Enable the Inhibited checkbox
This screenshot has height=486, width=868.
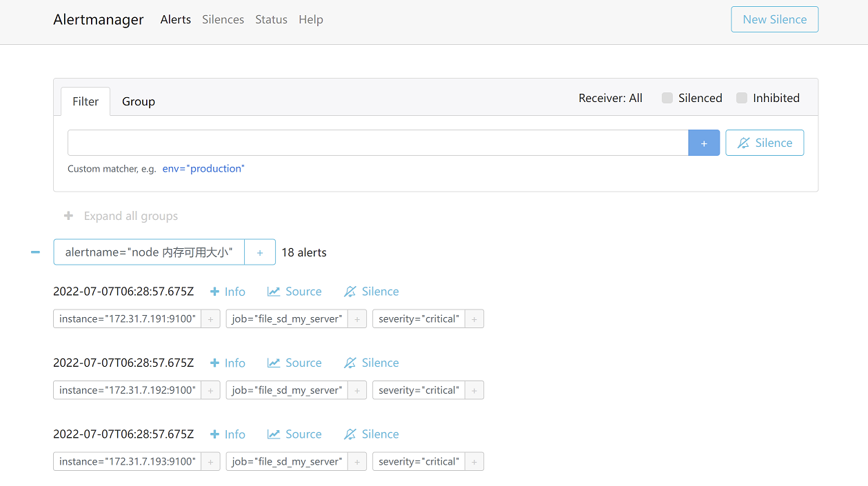[x=742, y=98]
